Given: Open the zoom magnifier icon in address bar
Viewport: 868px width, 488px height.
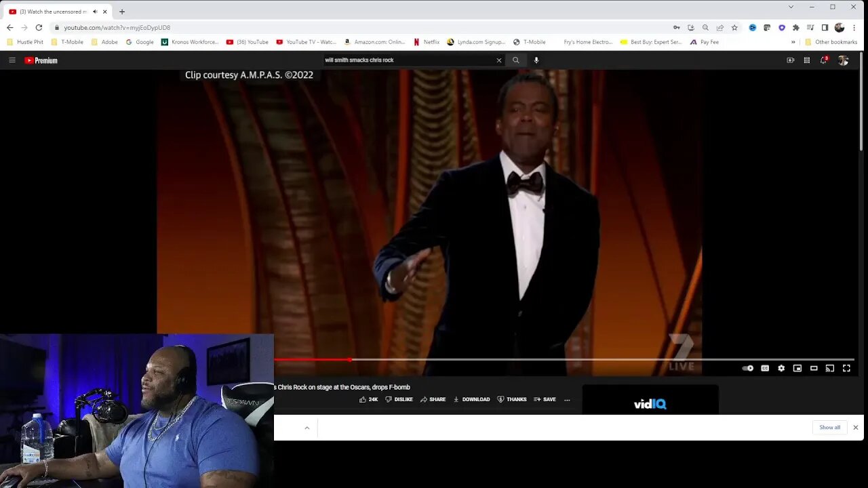Looking at the screenshot, I should tap(705, 28).
